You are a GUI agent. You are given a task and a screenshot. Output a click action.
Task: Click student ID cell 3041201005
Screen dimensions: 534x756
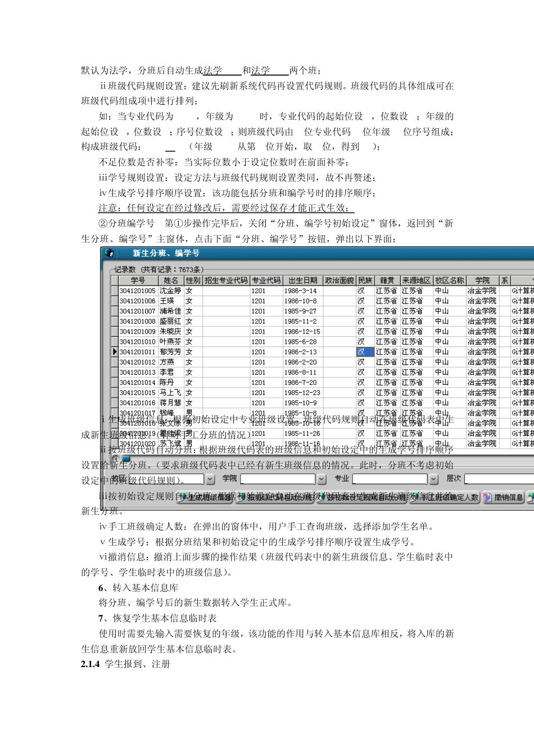(x=138, y=291)
